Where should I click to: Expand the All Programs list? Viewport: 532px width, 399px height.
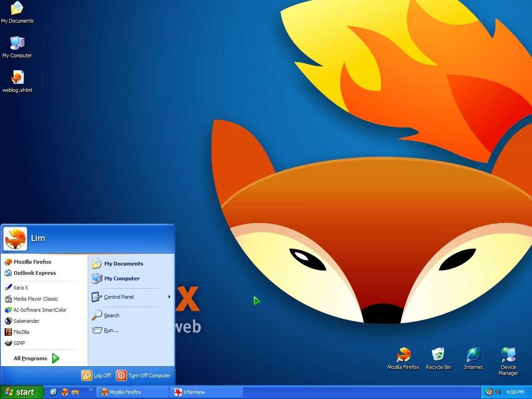36,358
